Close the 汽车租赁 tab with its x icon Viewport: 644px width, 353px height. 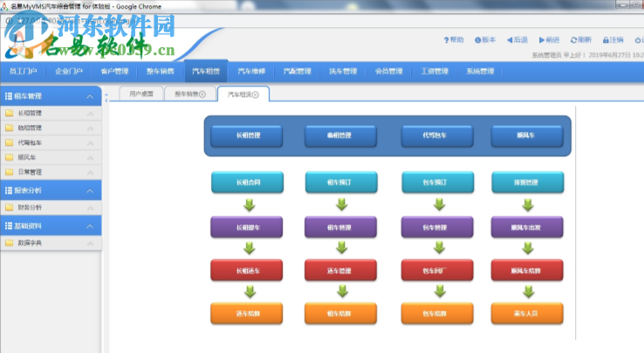point(256,94)
